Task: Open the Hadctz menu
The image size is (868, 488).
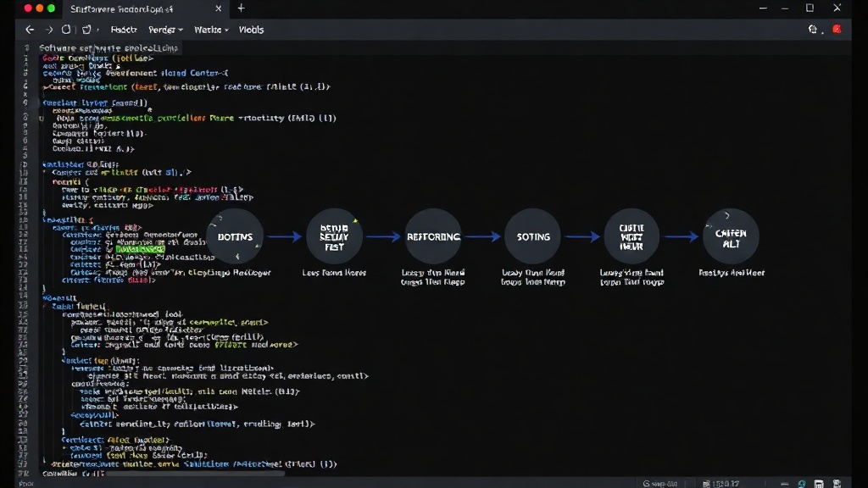Action: (124, 30)
